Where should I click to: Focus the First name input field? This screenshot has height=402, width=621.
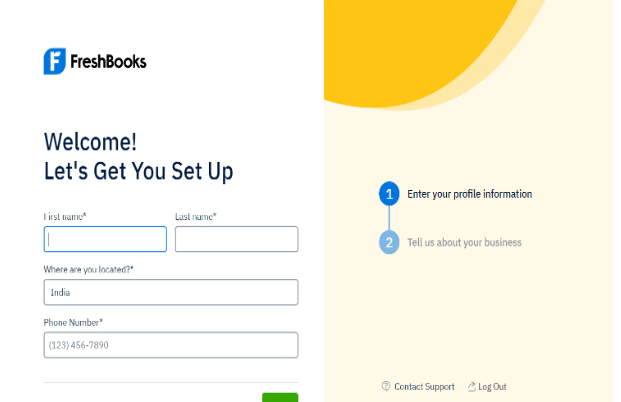[x=105, y=239]
